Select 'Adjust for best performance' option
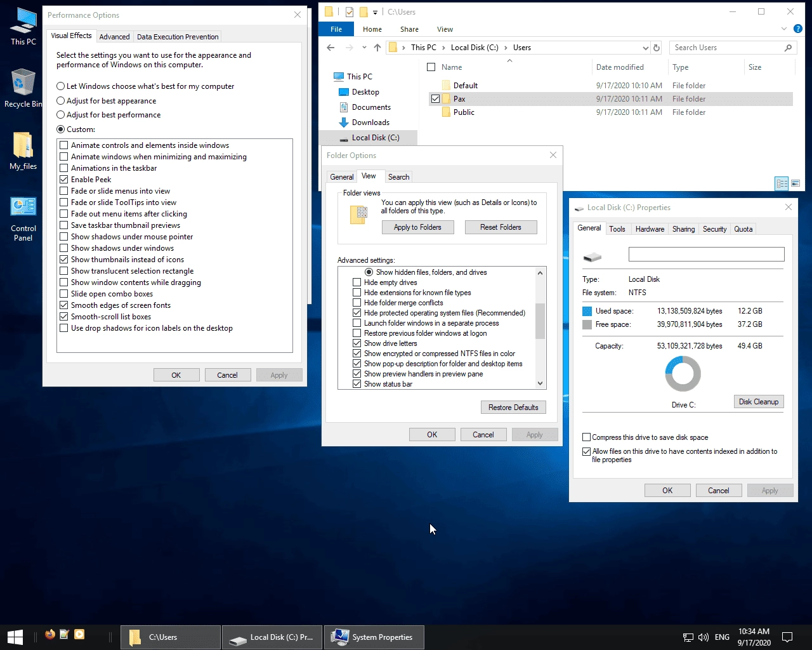This screenshot has height=650, width=812. click(108, 115)
